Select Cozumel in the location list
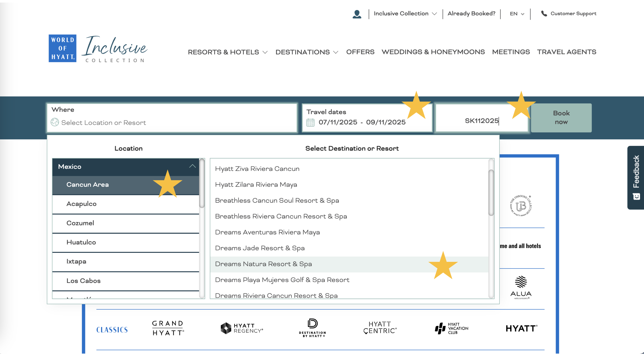 (80, 223)
